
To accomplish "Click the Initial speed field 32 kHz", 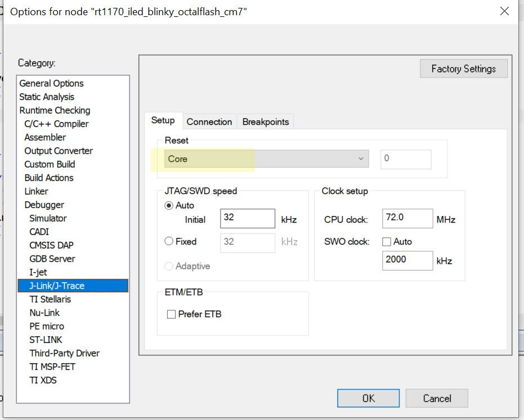I will (247, 219).
